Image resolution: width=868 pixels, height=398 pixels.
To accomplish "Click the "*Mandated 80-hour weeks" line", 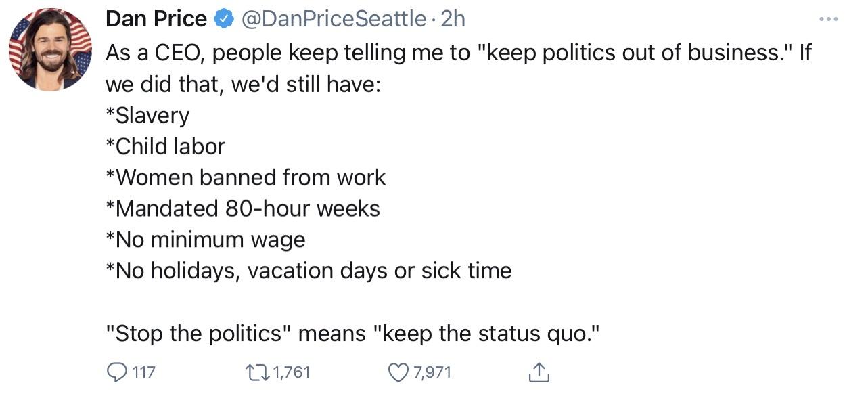I will point(243,208).
